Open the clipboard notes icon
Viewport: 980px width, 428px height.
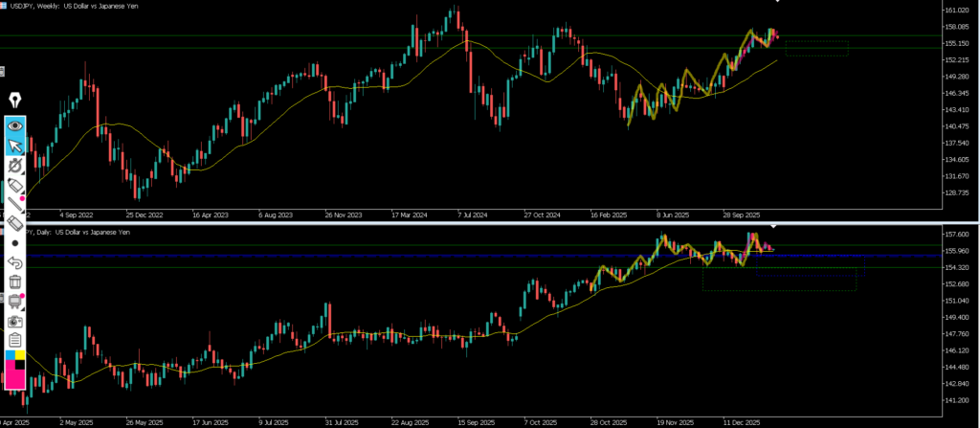pyautogui.click(x=14, y=340)
